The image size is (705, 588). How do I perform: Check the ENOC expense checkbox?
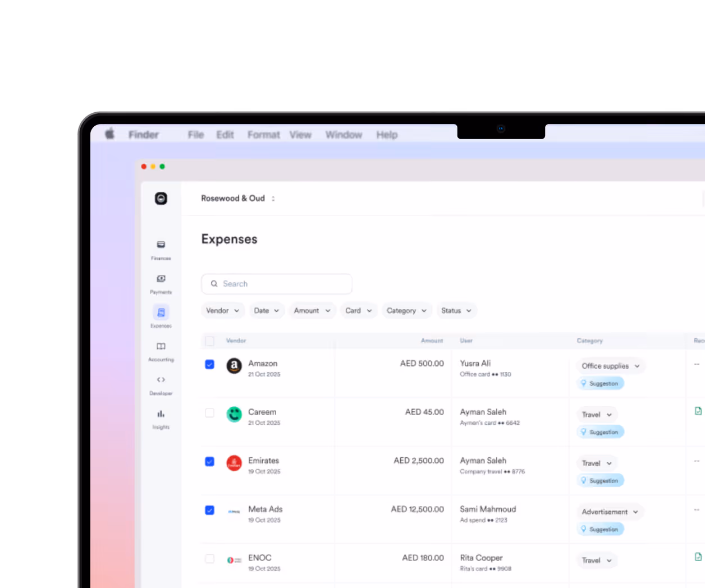coord(210,559)
